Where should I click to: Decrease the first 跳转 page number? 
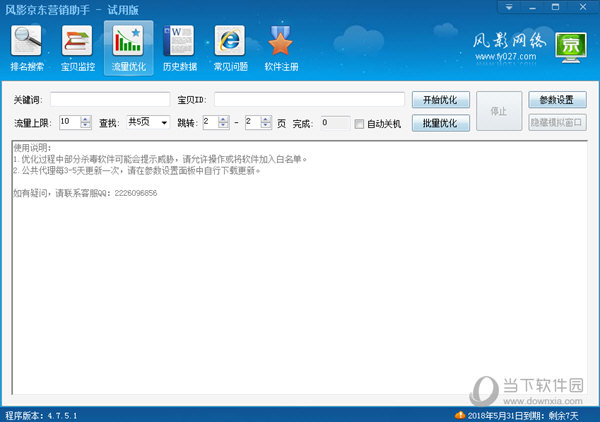[223, 125]
